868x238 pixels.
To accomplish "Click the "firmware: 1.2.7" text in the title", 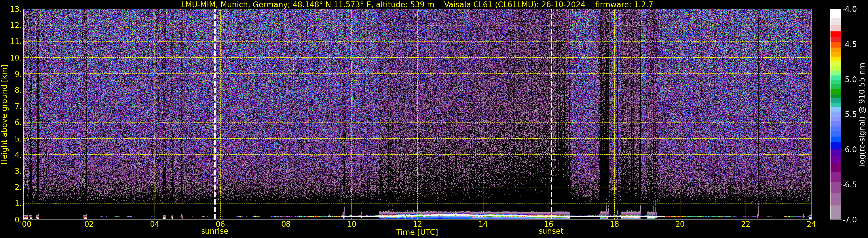I will 624,4.
